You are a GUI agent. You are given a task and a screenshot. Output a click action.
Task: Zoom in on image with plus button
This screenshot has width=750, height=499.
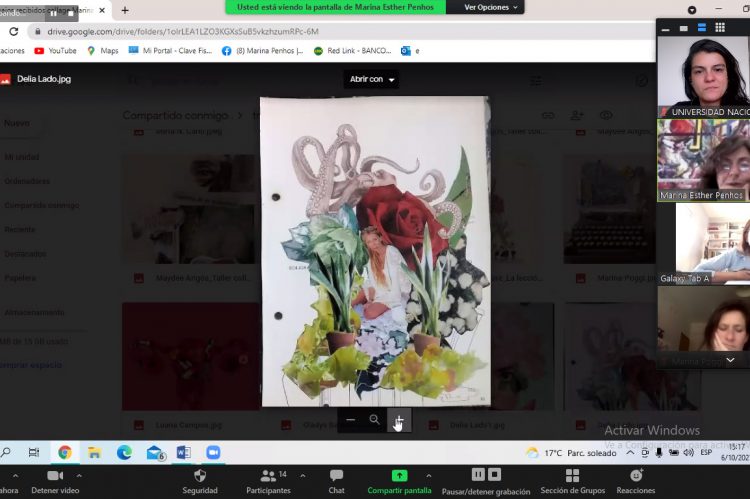pyautogui.click(x=399, y=421)
